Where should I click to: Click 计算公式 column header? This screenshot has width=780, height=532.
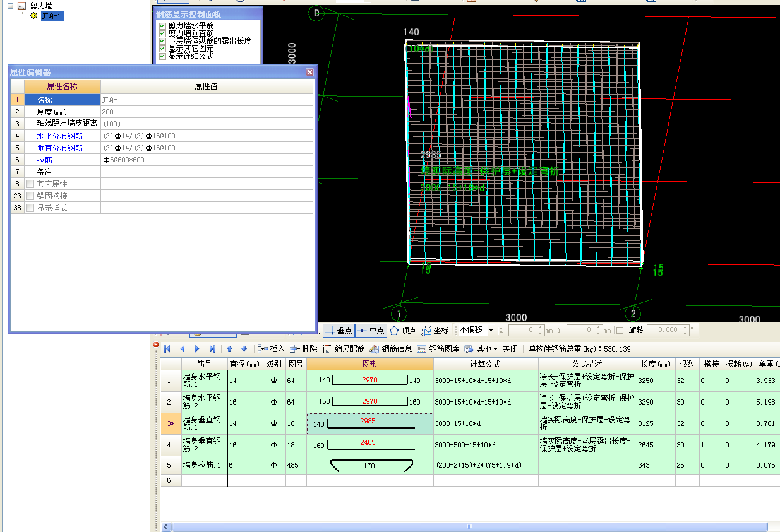(x=486, y=364)
